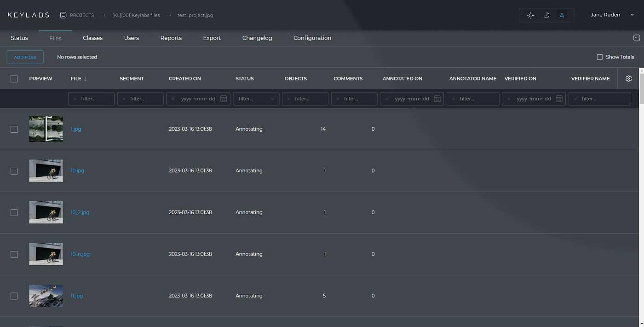Click the vertical scrollbar of file table
This screenshot has height=327, width=644.
point(642,89)
